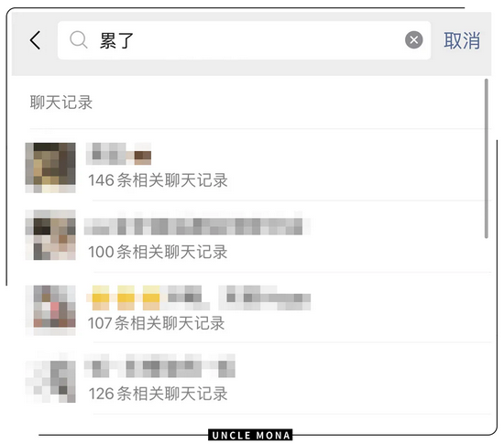The height and width of the screenshot is (444, 504).
Task: Click blurred contact name above 146 records
Action: click(118, 154)
